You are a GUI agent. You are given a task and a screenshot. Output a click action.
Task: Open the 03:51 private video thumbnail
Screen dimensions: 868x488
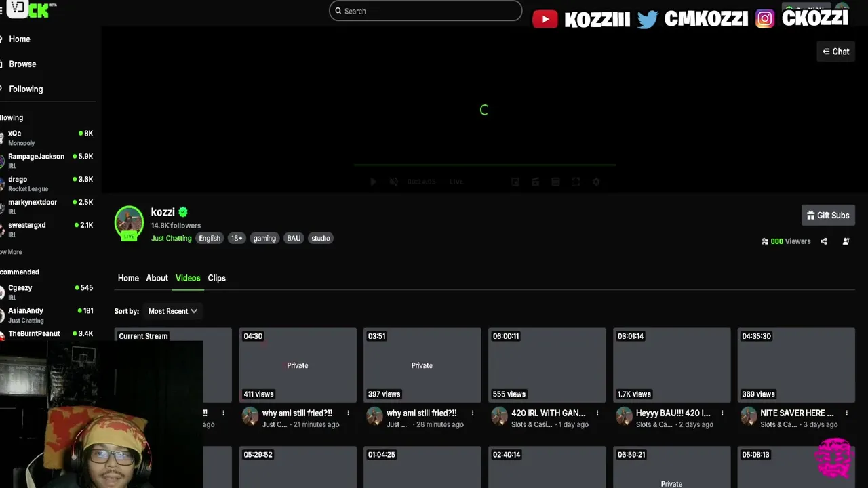(422, 365)
